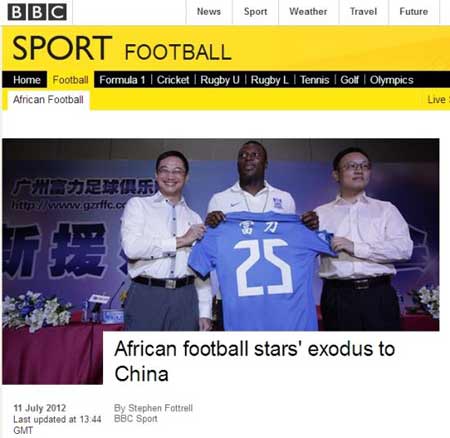Click the jersey presentation article photo

pos(220,235)
